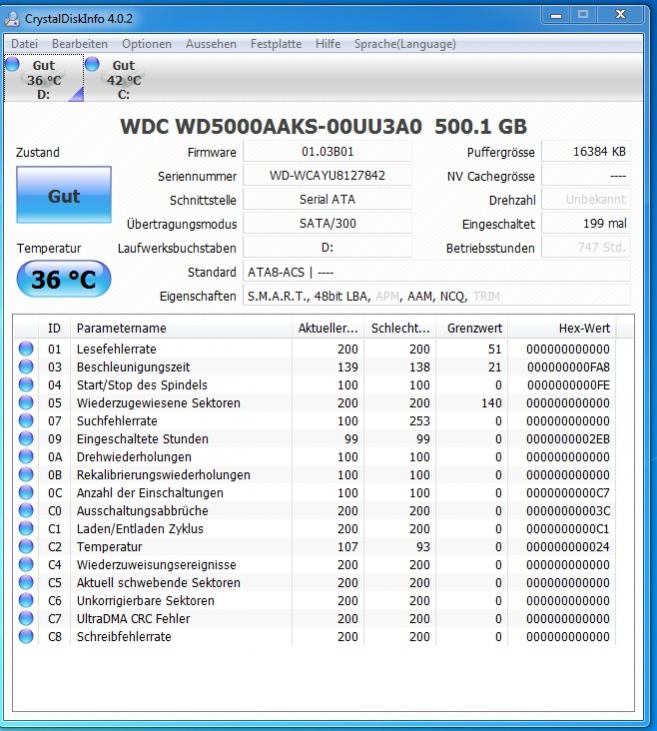This screenshot has width=657, height=731.
Task: Click the Übertragungsmodus field SATA/300
Action: pyautogui.click(x=327, y=223)
